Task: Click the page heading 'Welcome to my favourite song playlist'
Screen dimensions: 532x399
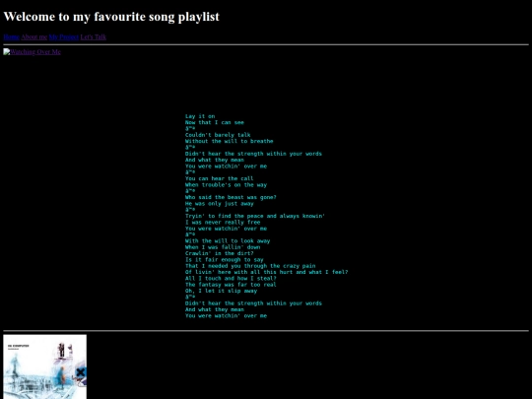Action: coord(111,17)
